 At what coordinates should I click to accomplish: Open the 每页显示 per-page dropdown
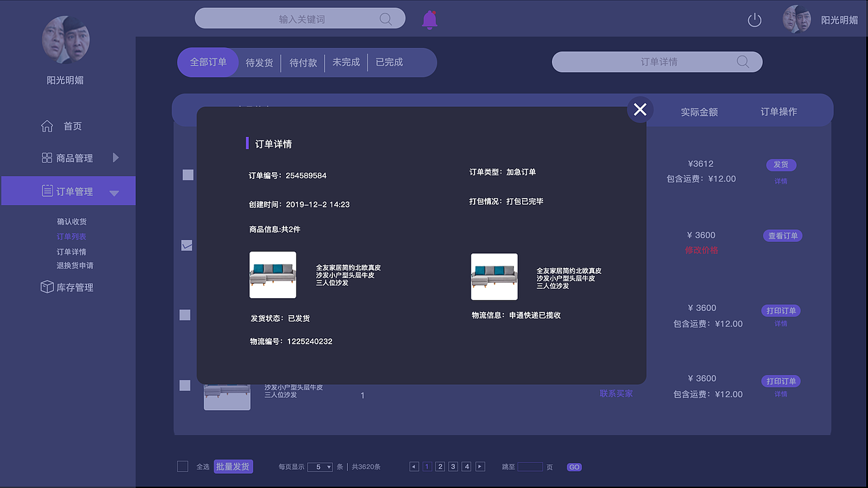pyautogui.click(x=319, y=466)
